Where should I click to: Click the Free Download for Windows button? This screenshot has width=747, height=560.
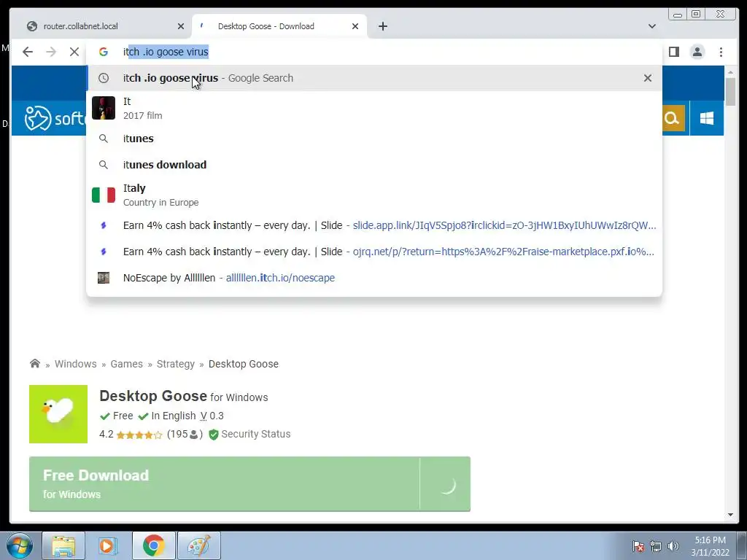(x=249, y=484)
